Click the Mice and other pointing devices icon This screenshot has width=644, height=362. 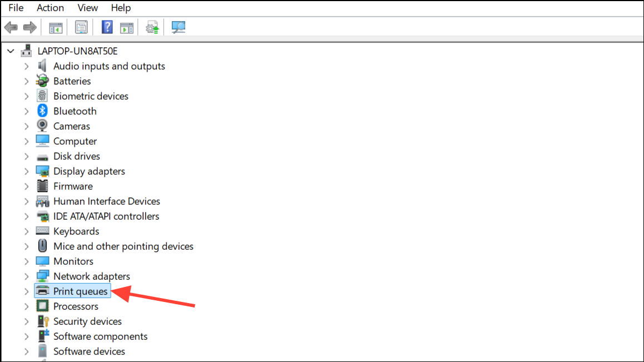42,246
